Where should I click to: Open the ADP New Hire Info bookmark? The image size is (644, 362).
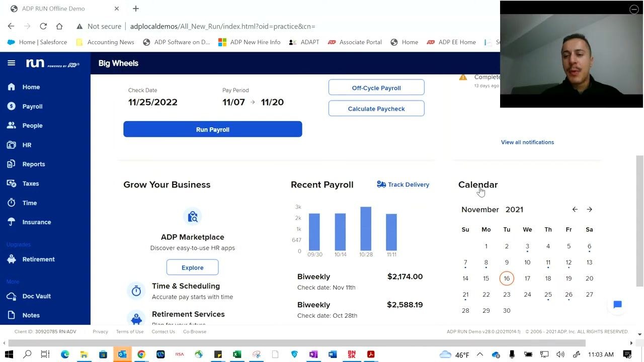pyautogui.click(x=249, y=42)
